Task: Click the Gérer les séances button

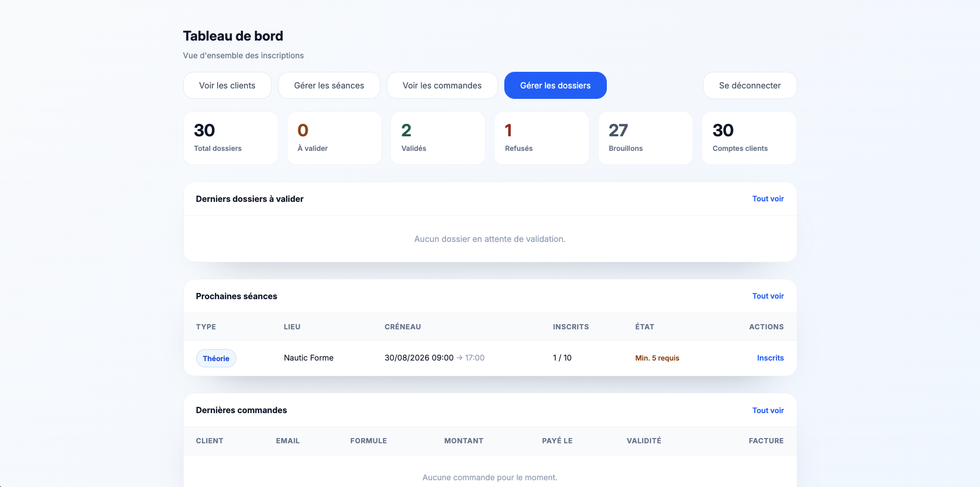Action: [x=329, y=85]
